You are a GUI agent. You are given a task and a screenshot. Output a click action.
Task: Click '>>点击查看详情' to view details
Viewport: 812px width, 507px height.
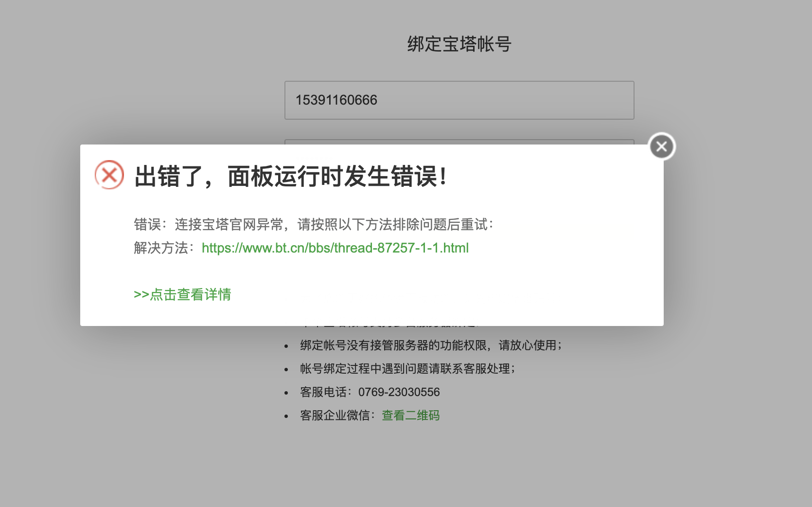tap(182, 295)
